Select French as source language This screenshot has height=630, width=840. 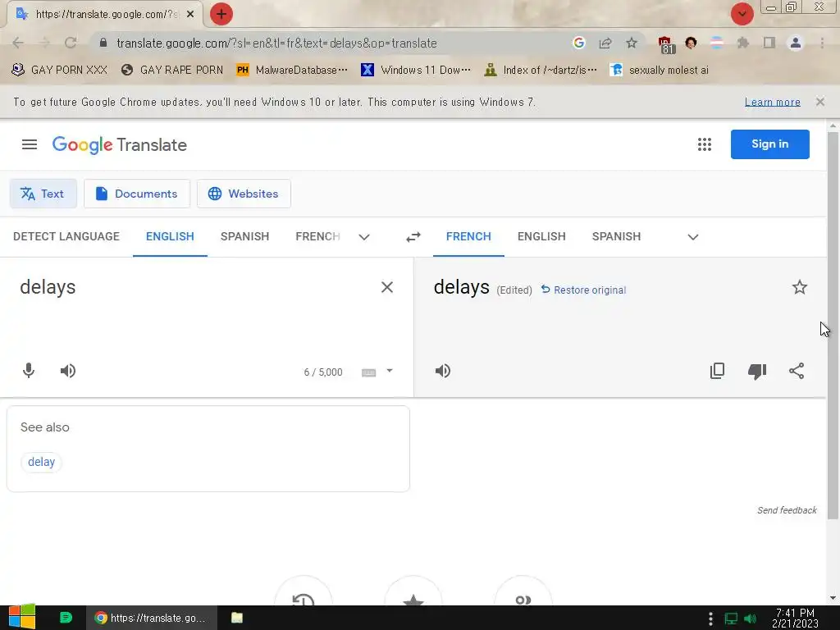pos(318,236)
